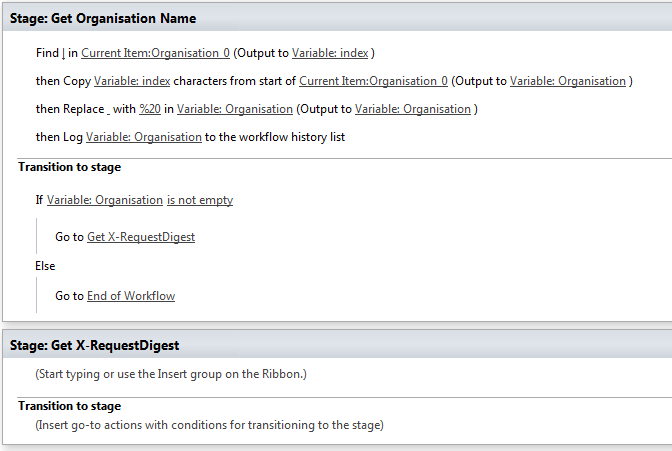Image resolution: width=672 pixels, height=451 pixels.
Task: Select the 'Else' branch label
Action: (45, 266)
